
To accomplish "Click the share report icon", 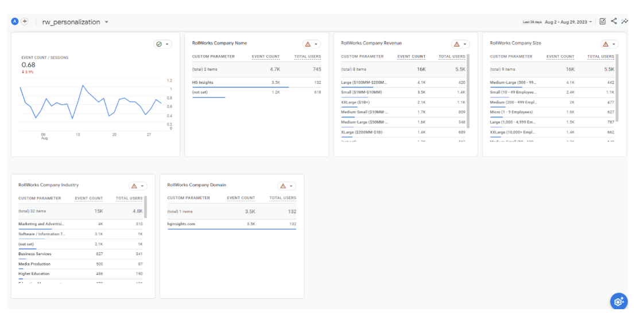I will point(614,22).
